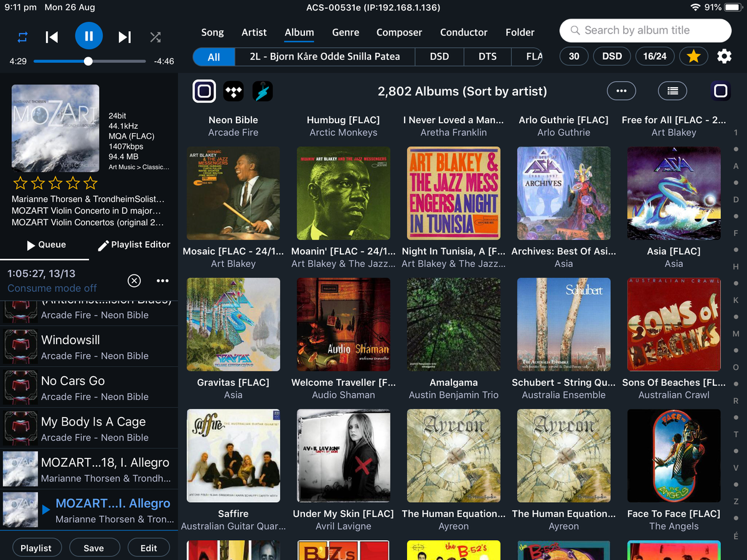The image size is (747, 560).
Task: Skip to the next track
Action: pyautogui.click(x=125, y=37)
